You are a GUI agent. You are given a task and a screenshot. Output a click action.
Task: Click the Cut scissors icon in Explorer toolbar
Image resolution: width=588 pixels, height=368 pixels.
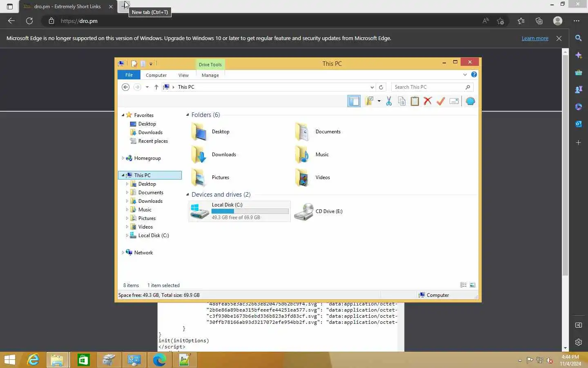coord(389,101)
